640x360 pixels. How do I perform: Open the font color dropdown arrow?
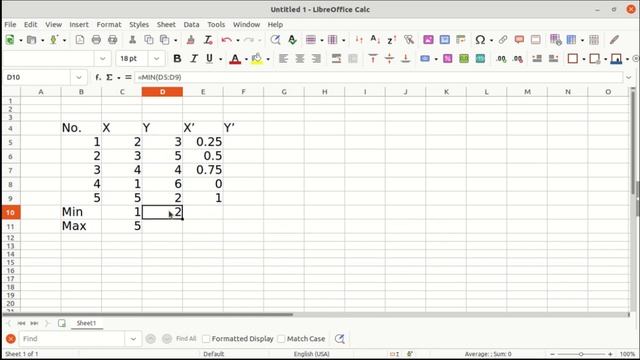246,59
